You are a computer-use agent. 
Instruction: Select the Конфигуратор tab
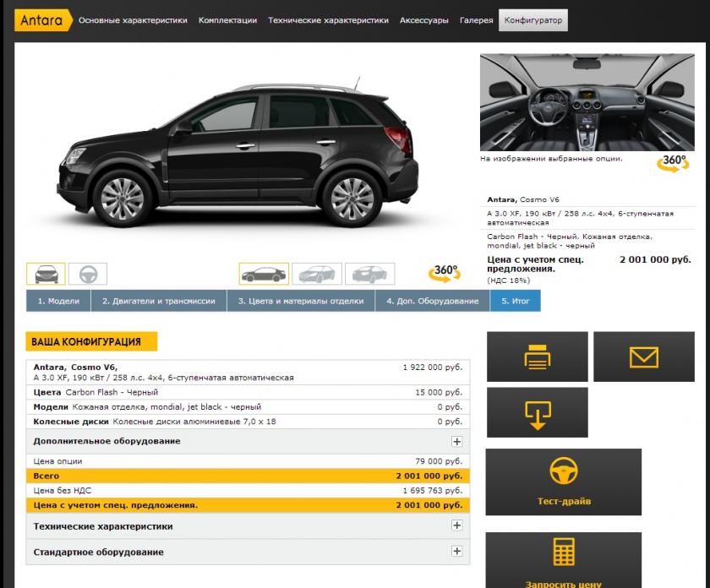533,20
